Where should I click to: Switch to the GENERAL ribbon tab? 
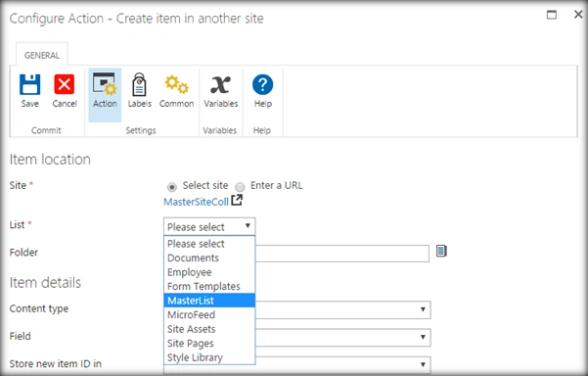point(42,55)
